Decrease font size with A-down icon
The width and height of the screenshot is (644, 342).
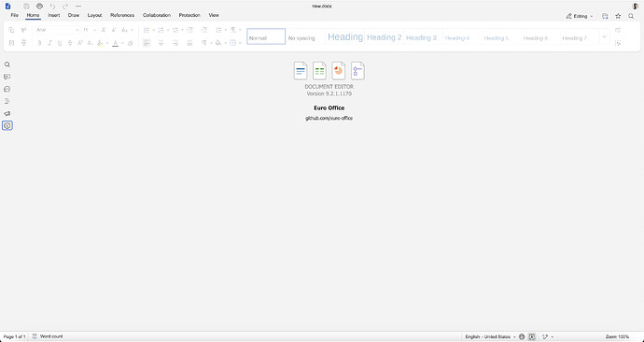(114, 30)
